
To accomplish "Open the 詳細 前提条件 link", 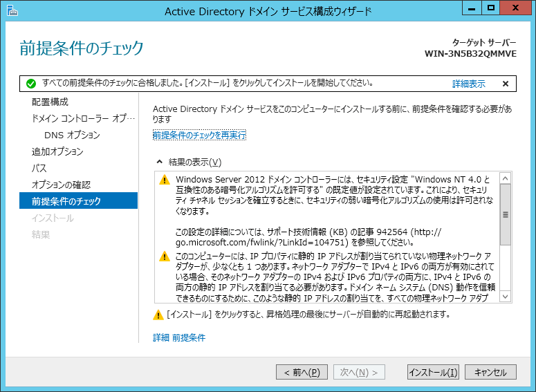I will pos(178,337).
